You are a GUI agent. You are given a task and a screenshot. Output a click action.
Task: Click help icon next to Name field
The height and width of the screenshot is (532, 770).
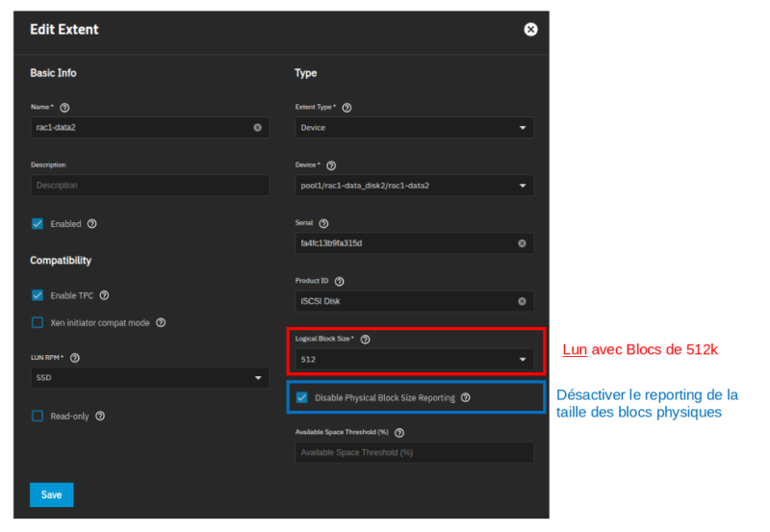65,108
